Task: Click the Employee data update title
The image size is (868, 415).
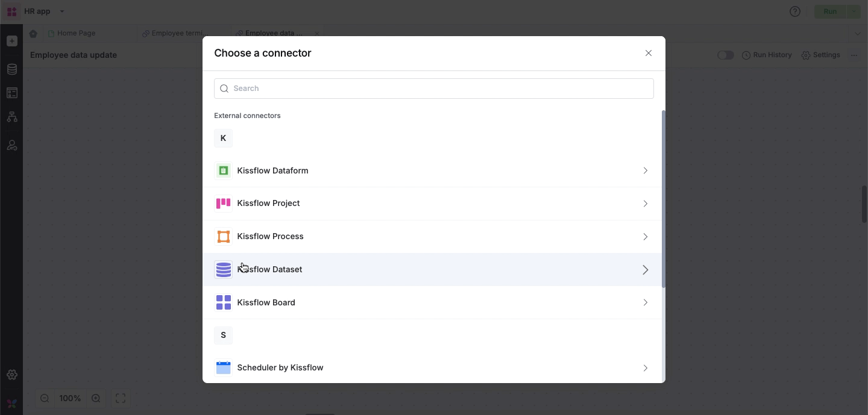Action: 74,55
